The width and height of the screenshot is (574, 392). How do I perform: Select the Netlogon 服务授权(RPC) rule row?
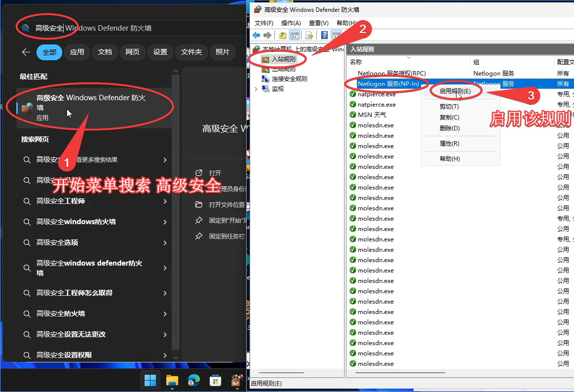tap(459, 73)
